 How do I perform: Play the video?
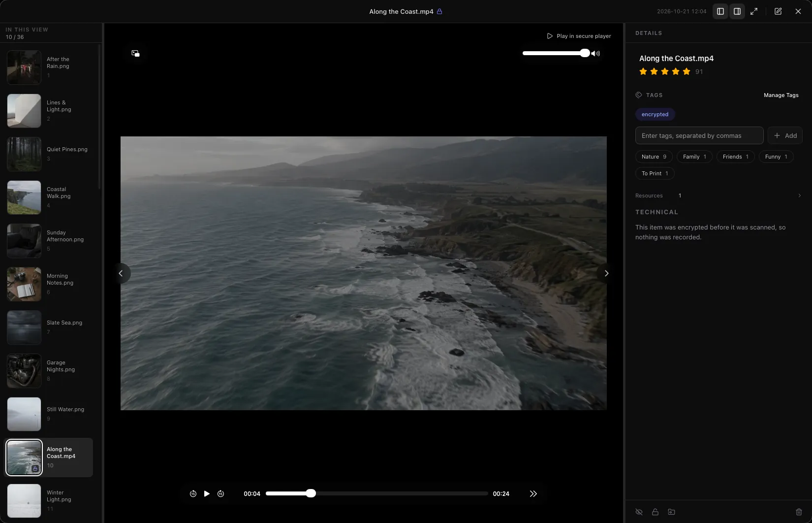tap(207, 493)
